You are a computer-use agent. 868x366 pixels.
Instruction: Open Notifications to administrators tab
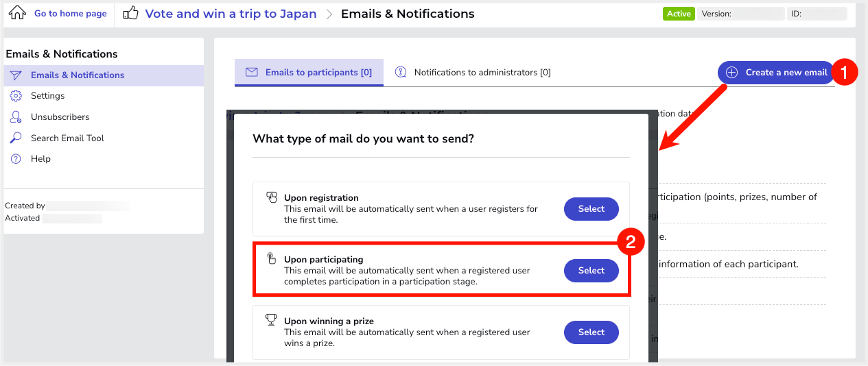(473, 73)
